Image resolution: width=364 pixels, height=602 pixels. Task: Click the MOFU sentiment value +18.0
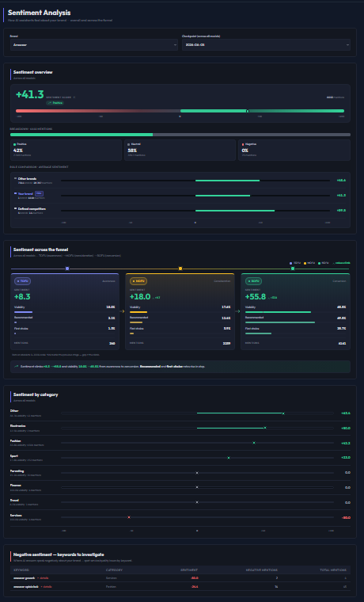140,297
